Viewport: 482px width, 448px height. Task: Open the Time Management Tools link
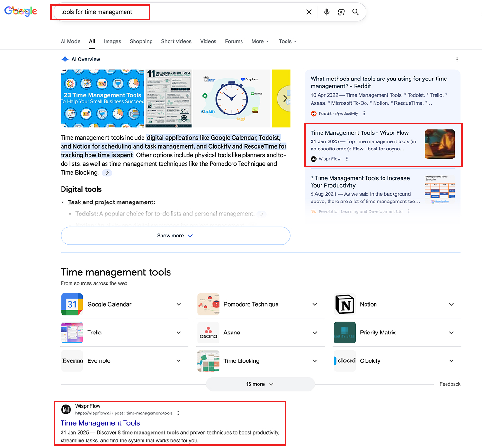point(100,423)
